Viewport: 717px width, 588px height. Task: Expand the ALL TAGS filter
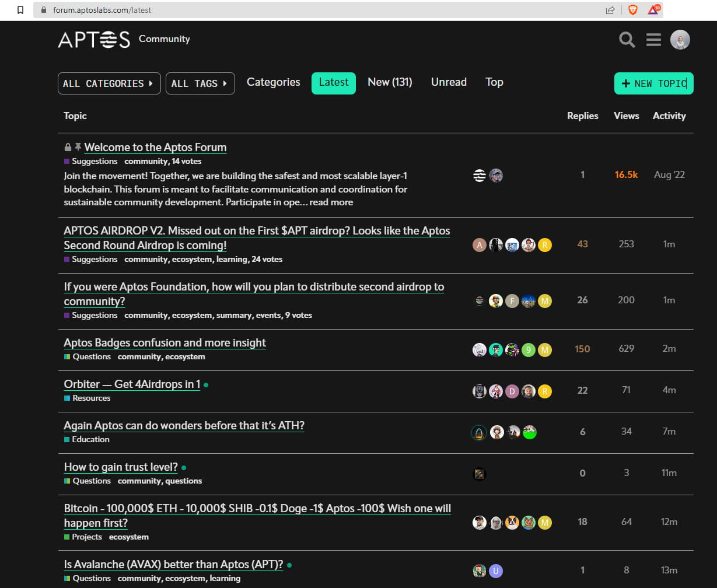pos(200,83)
